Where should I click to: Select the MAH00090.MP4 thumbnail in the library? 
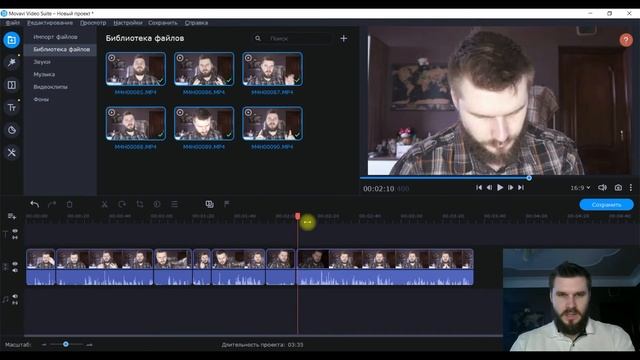tap(272, 124)
